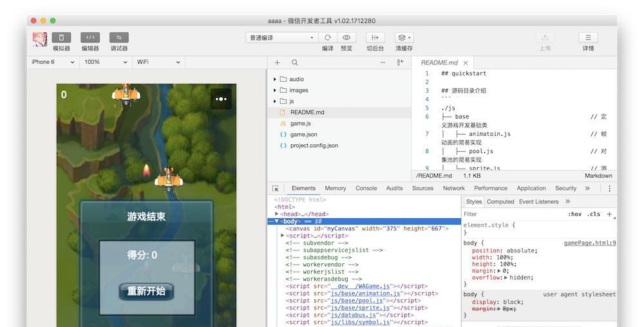Screen dimensions: 644x327
Task: Close the README.md editor tab
Action: (x=466, y=63)
